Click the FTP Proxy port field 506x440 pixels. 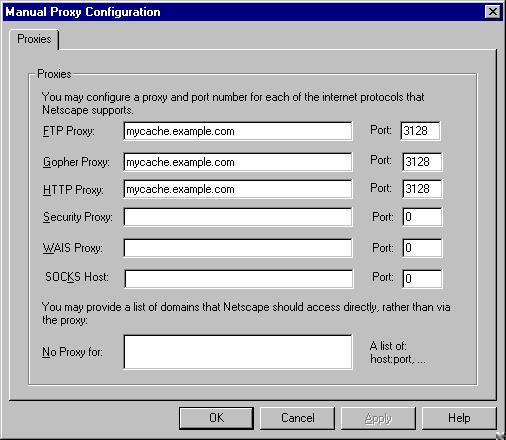[x=420, y=131]
